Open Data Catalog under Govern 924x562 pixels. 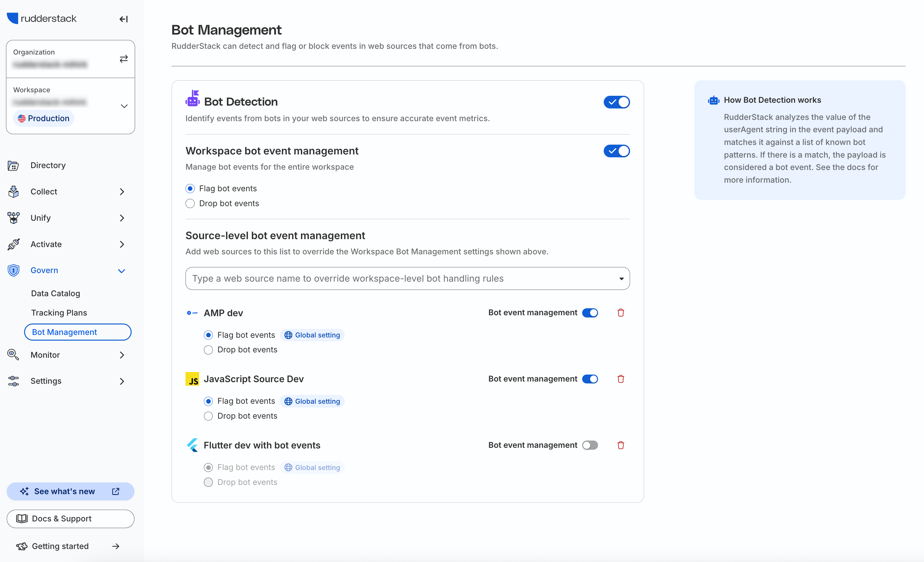[x=55, y=293]
